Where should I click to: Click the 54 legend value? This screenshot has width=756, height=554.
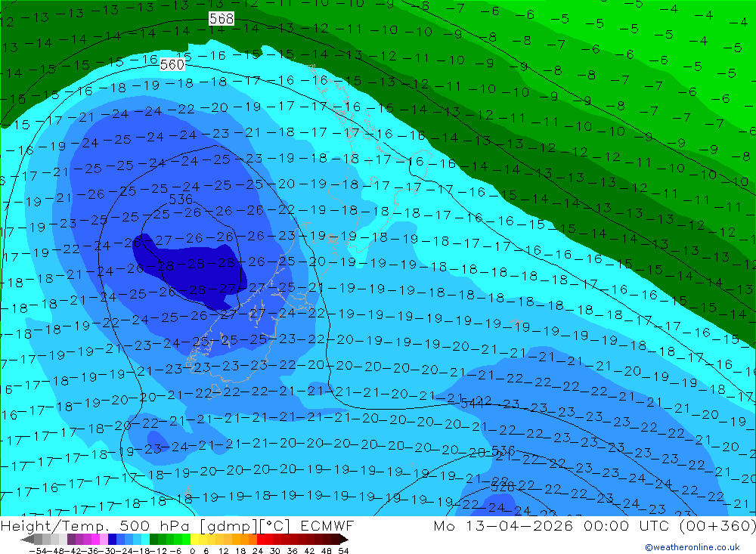pyautogui.click(x=343, y=551)
